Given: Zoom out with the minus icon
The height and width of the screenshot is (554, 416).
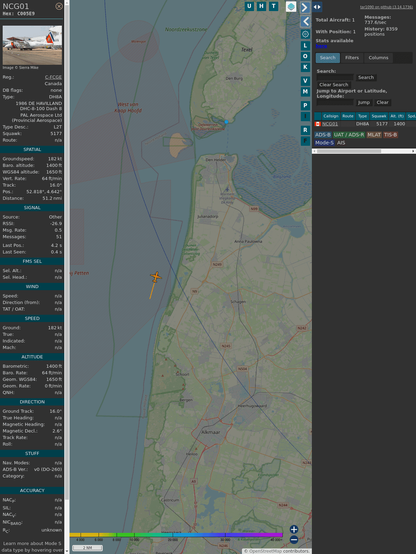Looking at the screenshot, I should click(x=294, y=540).
